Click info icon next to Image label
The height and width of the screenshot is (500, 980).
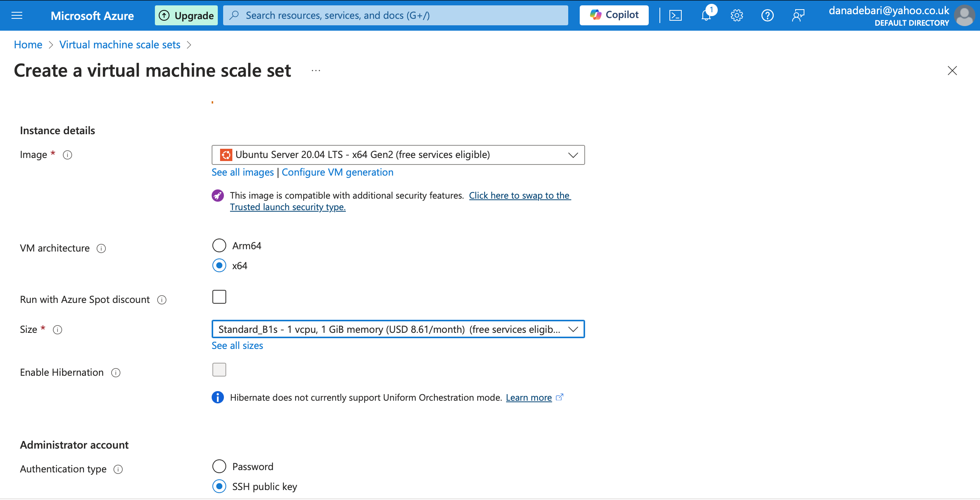pos(67,155)
